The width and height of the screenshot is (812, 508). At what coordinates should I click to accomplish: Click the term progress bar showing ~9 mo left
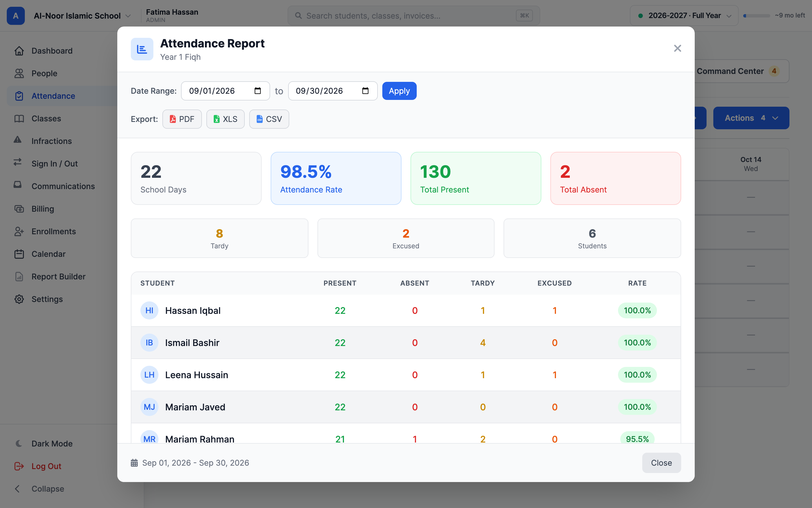[x=756, y=16]
